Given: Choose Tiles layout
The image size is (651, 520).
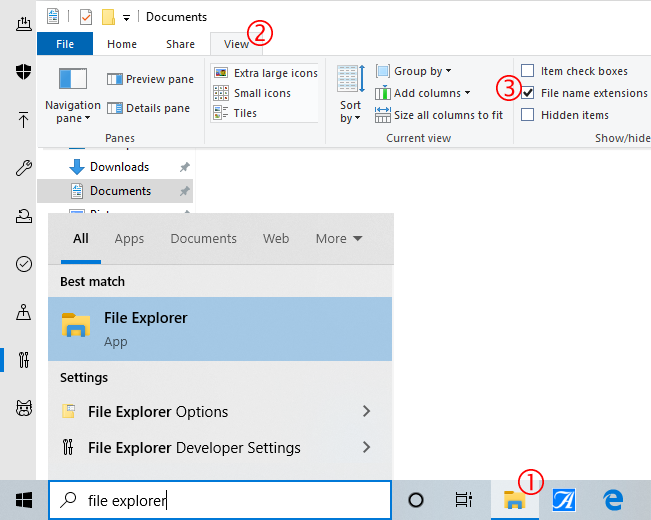Looking at the screenshot, I should point(235,113).
